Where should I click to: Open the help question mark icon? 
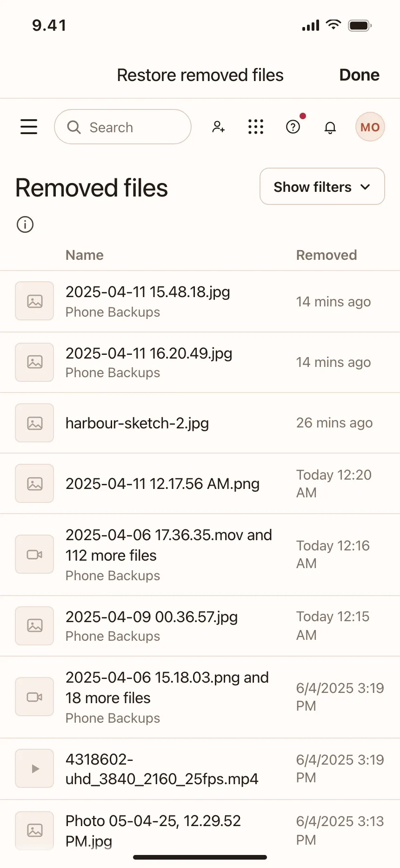pyautogui.click(x=293, y=127)
